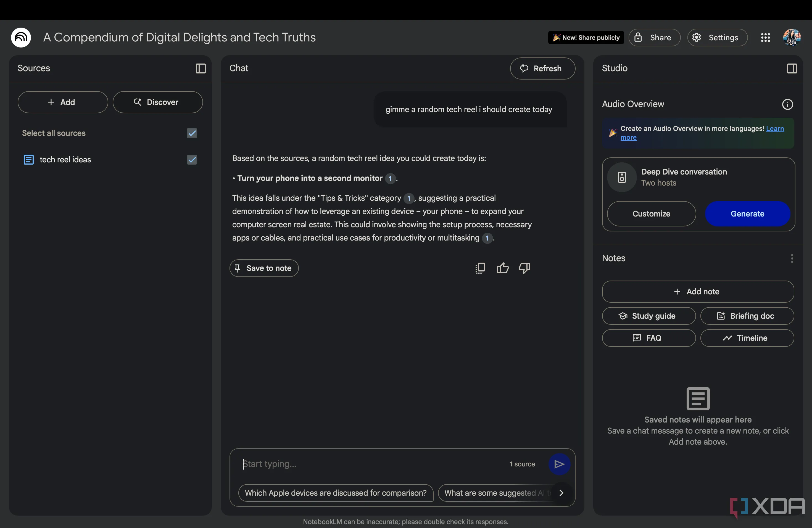Image resolution: width=812 pixels, height=528 pixels.
Task: Give the response a thumbs up
Action: [503, 268]
